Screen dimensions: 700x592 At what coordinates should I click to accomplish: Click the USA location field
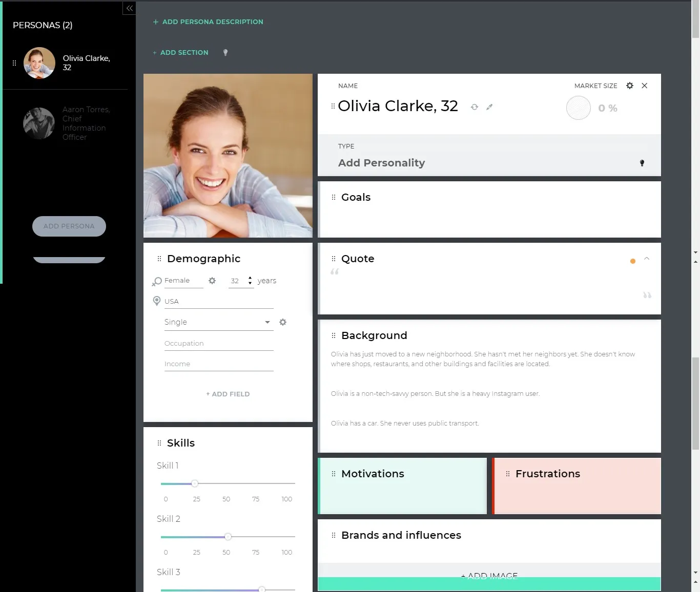tap(219, 302)
